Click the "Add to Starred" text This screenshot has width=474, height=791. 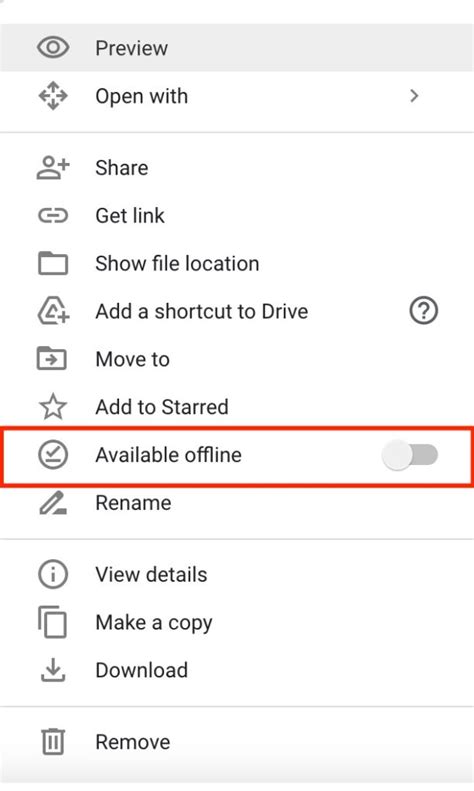coord(162,407)
